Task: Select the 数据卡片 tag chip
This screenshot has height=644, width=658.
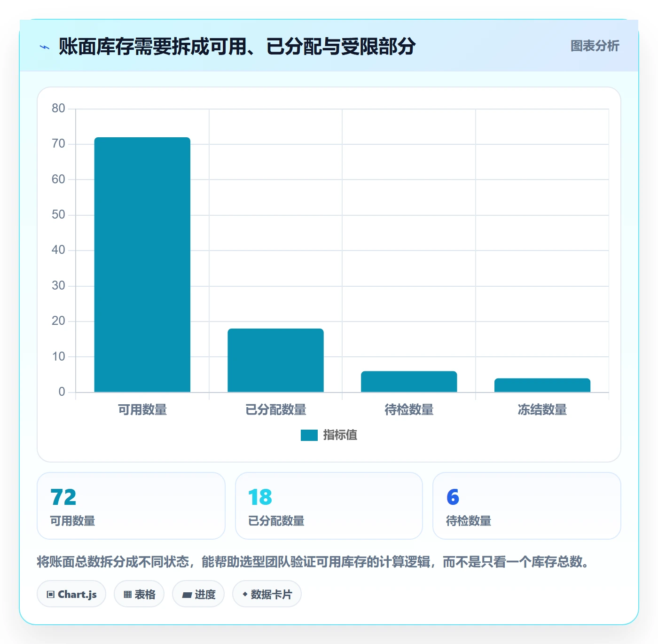Action: point(267,594)
